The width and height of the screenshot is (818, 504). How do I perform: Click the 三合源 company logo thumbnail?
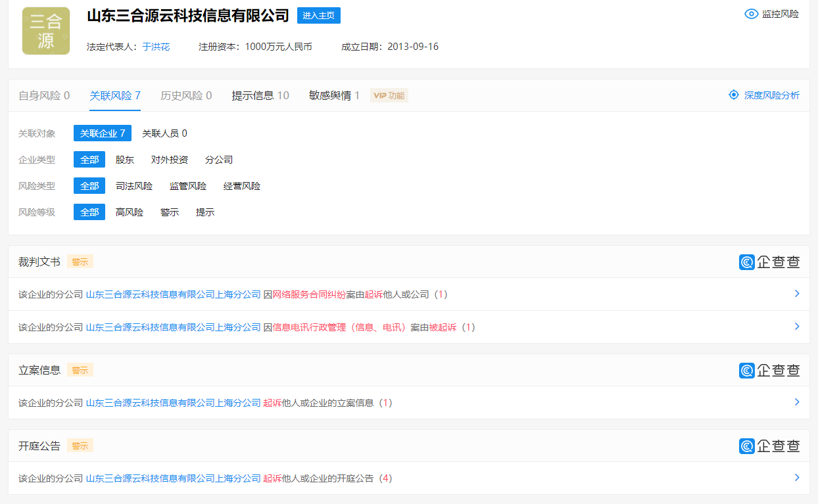[x=46, y=31]
